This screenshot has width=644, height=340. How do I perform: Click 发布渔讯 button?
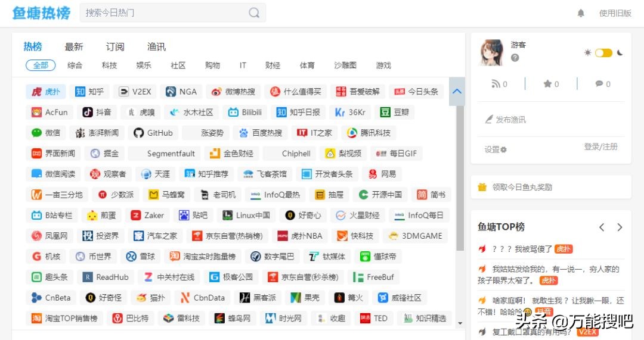506,120
